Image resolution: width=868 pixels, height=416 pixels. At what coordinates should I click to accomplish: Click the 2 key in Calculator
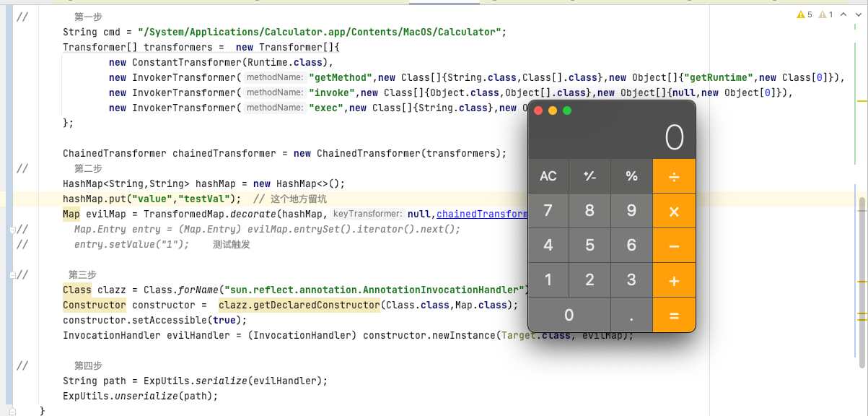589,280
